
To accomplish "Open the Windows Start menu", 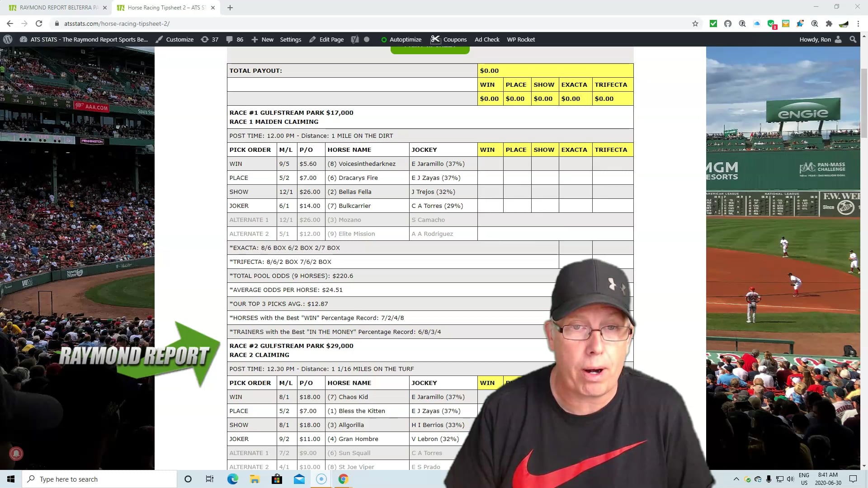I will point(11,479).
